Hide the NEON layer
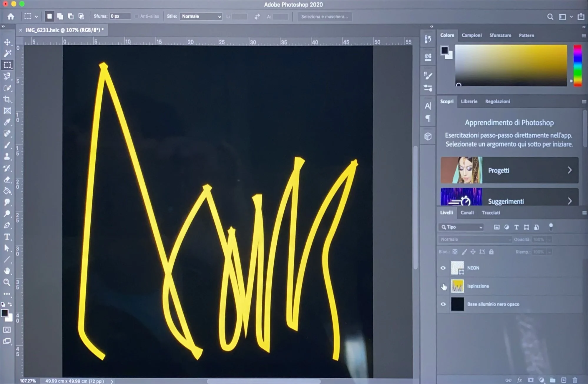This screenshot has height=384, width=588. (443, 268)
